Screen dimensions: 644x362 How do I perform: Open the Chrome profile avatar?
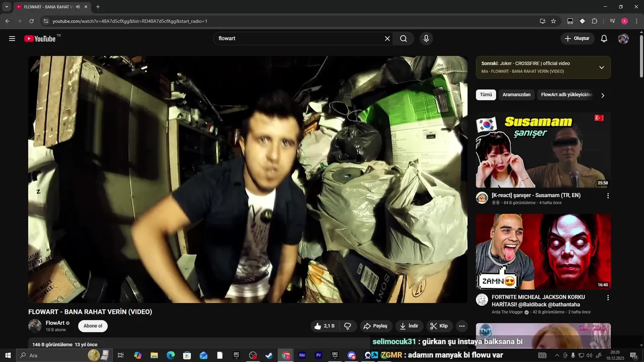(x=624, y=21)
